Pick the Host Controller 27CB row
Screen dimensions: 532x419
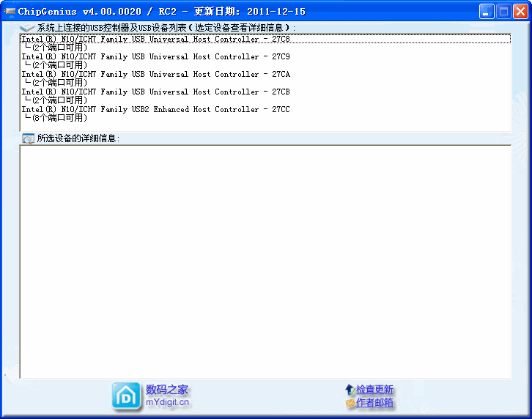click(x=155, y=92)
